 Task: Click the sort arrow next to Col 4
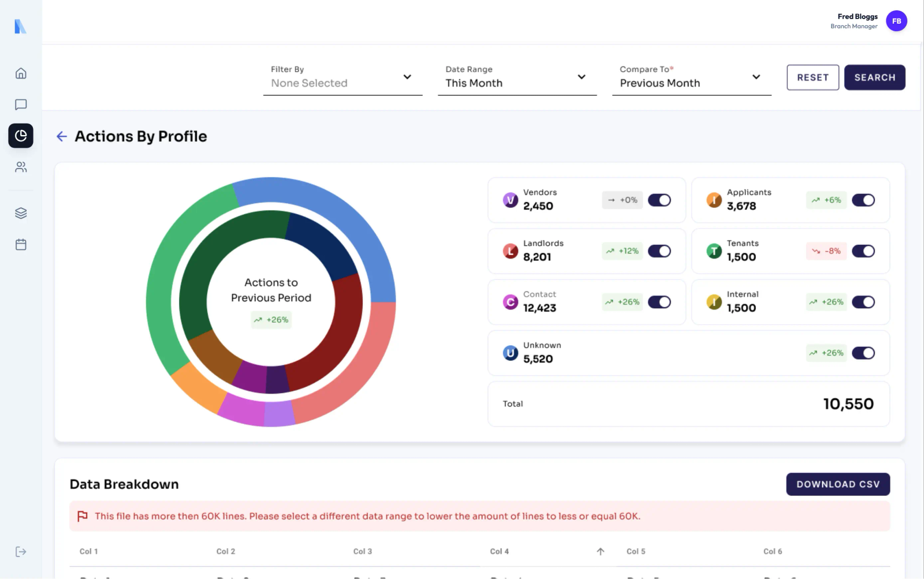pos(601,551)
